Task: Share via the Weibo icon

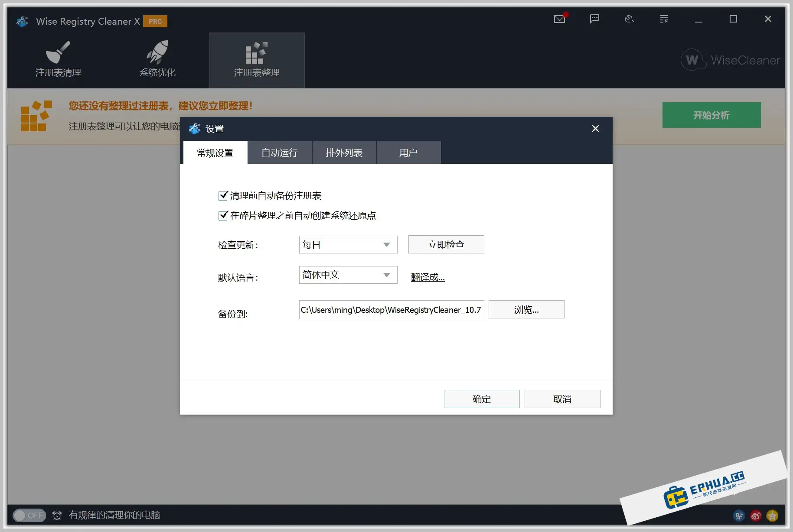Action: pos(756,516)
